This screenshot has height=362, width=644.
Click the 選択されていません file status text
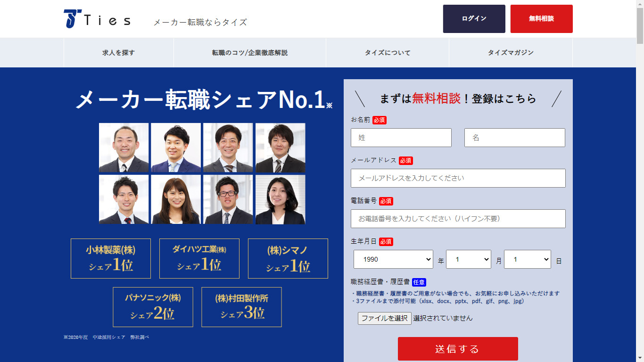pos(443,318)
